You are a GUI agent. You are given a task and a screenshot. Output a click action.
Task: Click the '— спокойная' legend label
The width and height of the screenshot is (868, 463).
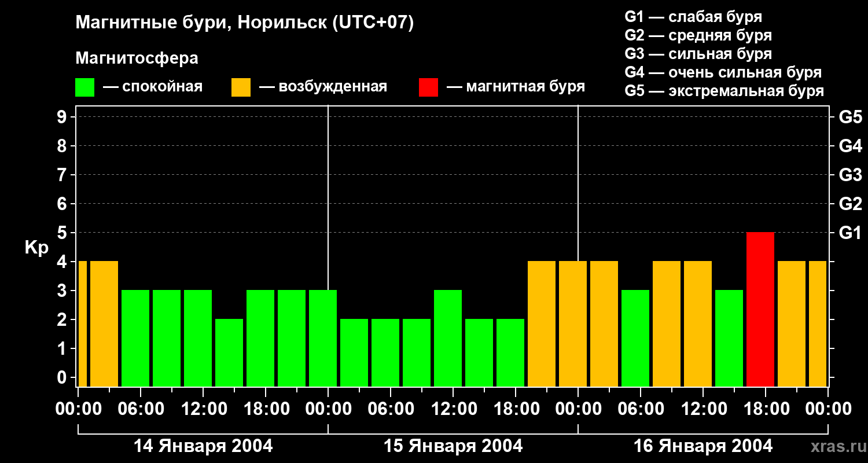coord(153,87)
